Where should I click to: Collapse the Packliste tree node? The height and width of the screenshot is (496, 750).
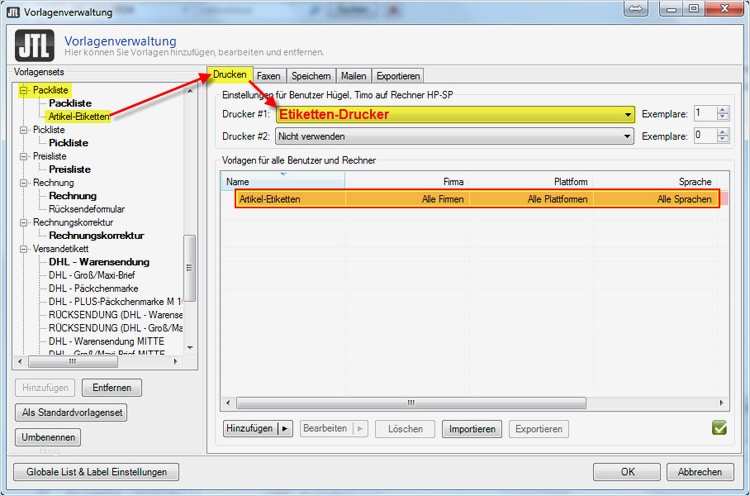23,90
